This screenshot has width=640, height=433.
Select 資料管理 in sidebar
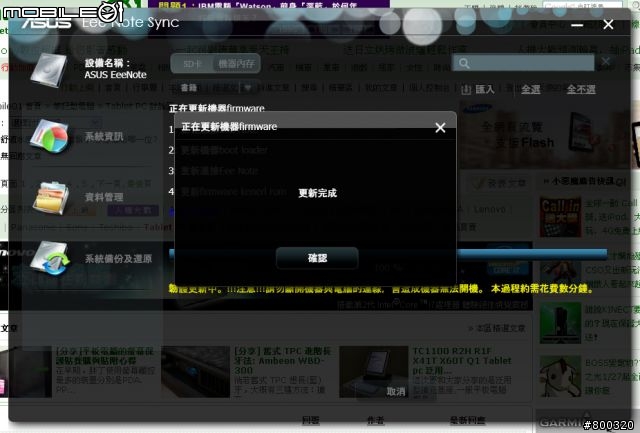tap(104, 198)
